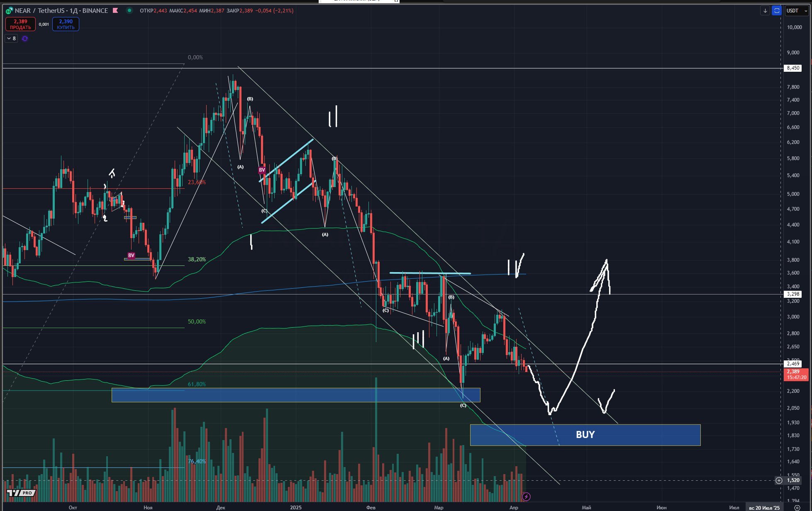Image resolution: width=812 pixels, height=511 pixels.
Task: Toggle the blue auto-fit frame button
Action: click(777, 11)
